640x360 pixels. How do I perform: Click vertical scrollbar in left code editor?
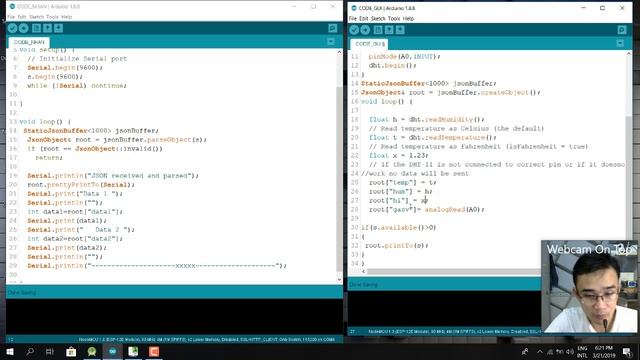[x=339, y=179]
